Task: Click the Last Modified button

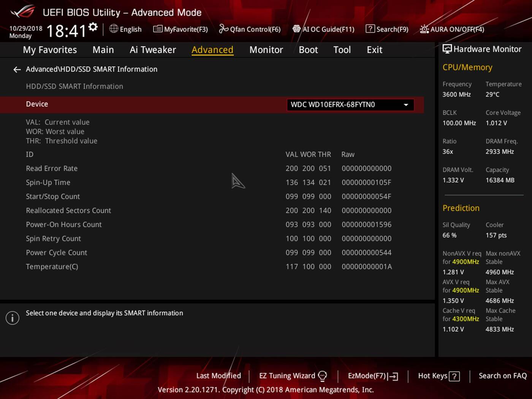Action: click(218, 376)
